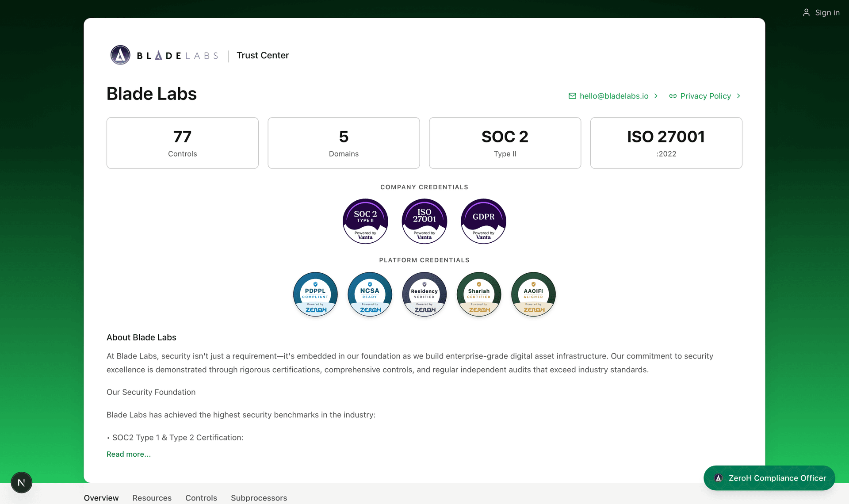Select the user icon beside Sign in
The width and height of the screenshot is (849, 504).
point(806,12)
